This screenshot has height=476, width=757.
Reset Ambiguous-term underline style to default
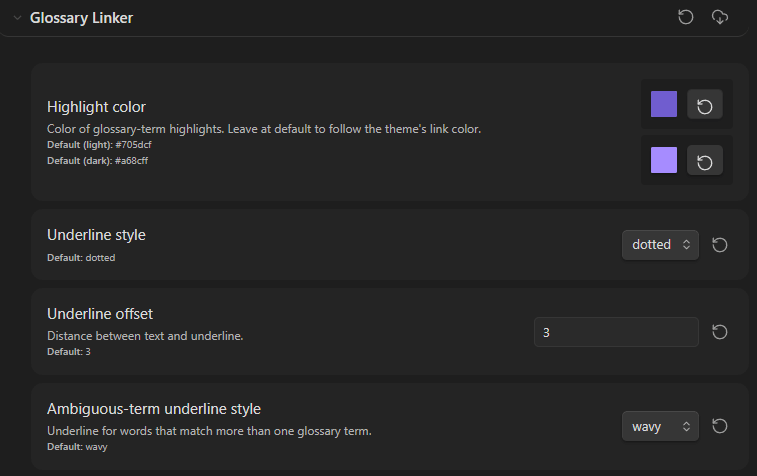pyautogui.click(x=720, y=426)
